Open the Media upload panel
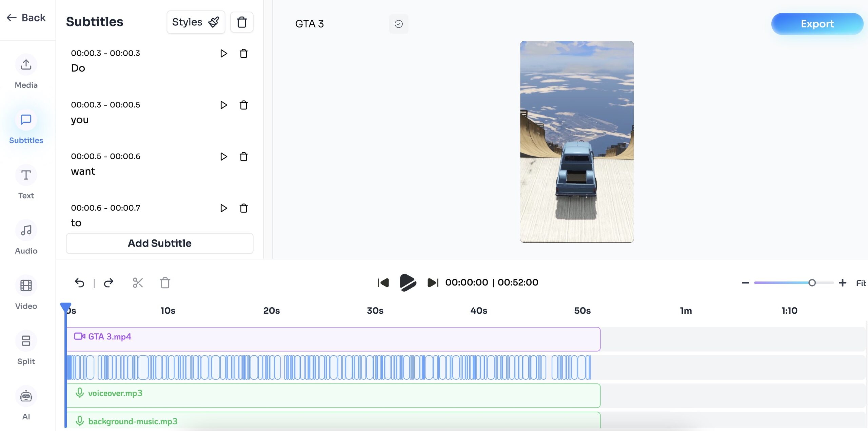The height and width of the screenshot is (431, 868). coord(26,72)
